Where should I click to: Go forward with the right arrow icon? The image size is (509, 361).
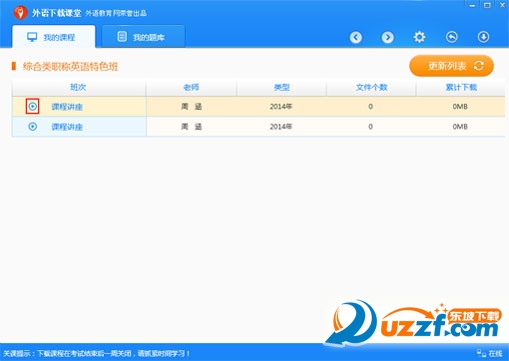[387, 37]
